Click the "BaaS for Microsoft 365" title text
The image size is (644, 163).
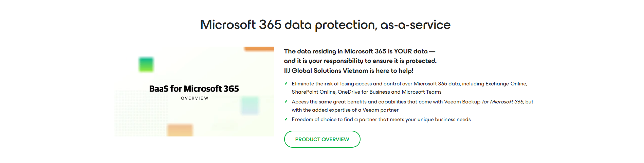tap(194, 89)
